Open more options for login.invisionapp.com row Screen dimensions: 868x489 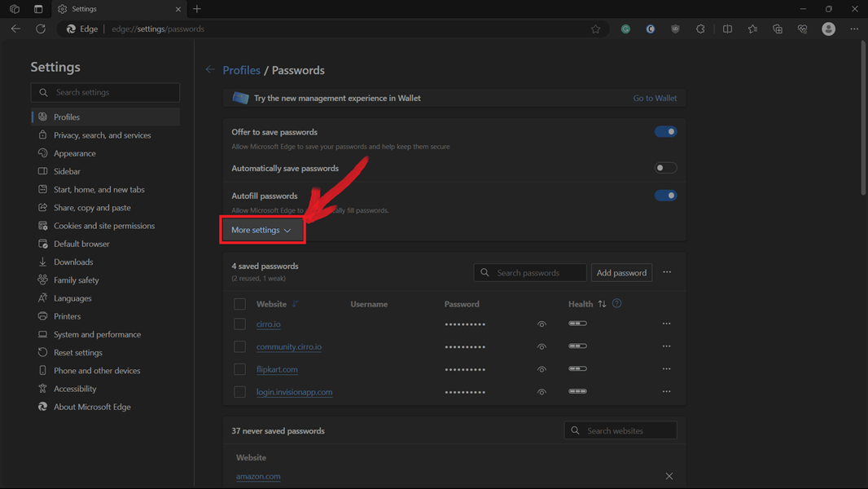(666, 392)
